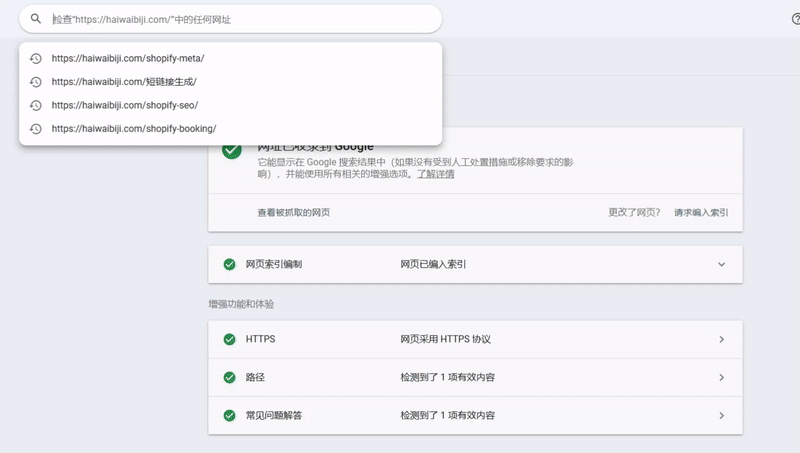The width and height of the screenshot is (800, 453).
Task: Click the 网页已编入索引 status text
Action: 433,264
